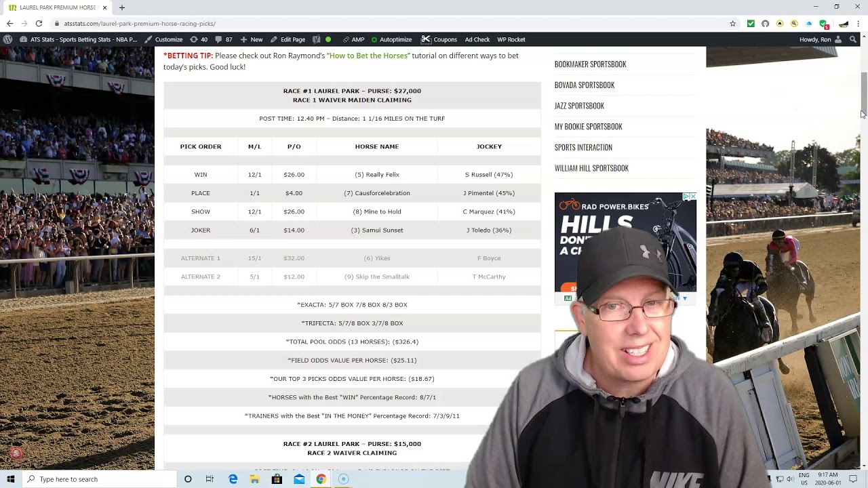The image size is (868, 488).
Task: Open the AMP admin bar item
Action: click(x=353, y=39)
